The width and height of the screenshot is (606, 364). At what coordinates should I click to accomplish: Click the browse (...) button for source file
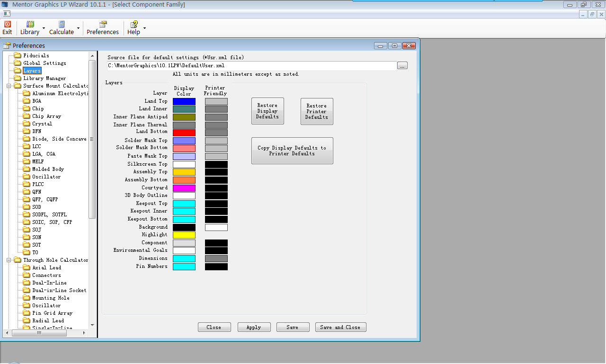click(402, 66)
